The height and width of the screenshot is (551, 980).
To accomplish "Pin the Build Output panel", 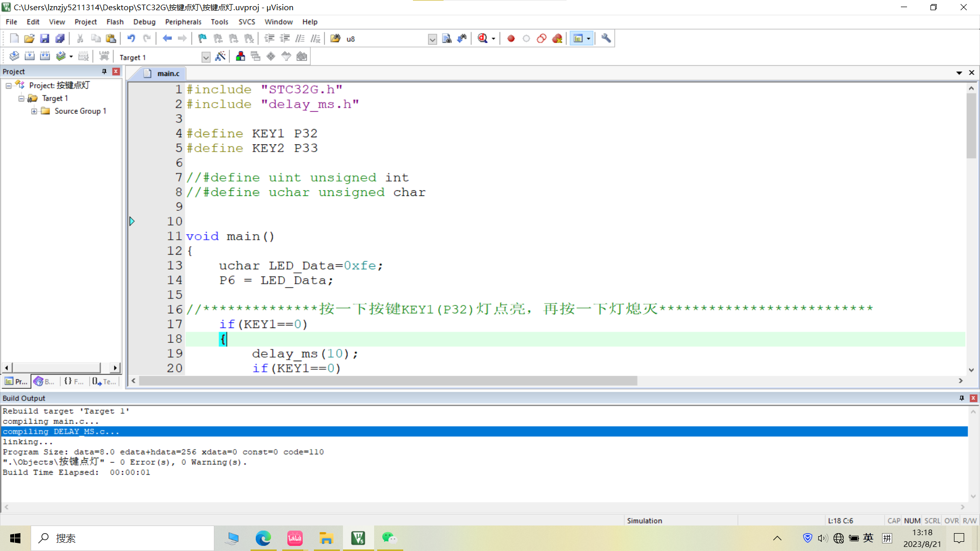I will (962, 398).
